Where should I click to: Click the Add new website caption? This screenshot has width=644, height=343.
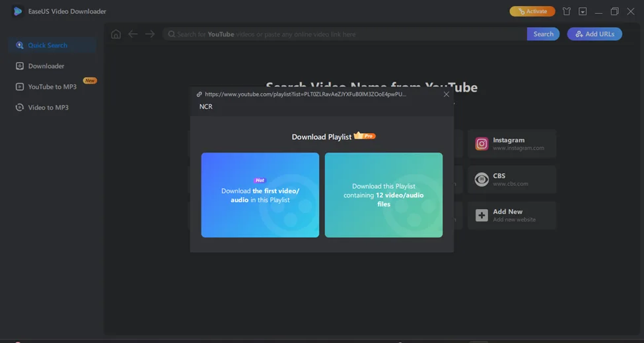[515, 220]
